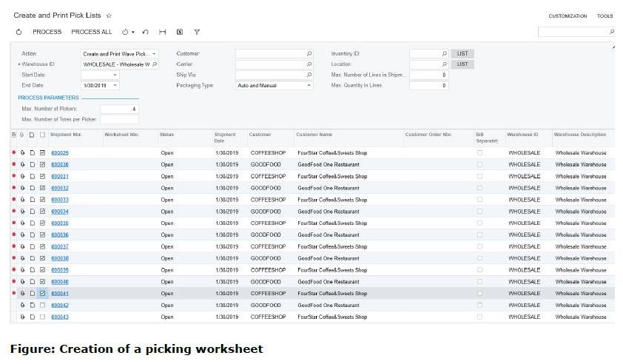Uncheck selection for shipment 000041
Screen dimensions: 623x364
coord(42,293)
